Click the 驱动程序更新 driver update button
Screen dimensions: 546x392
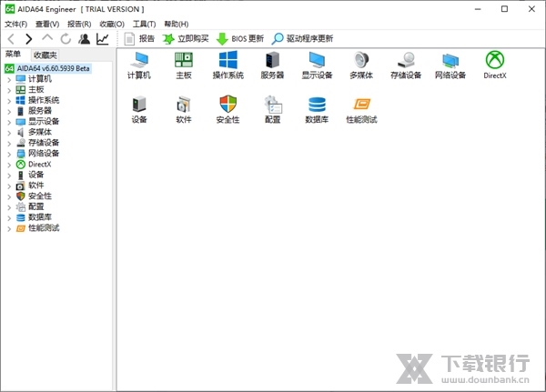(x=302, y=38)
